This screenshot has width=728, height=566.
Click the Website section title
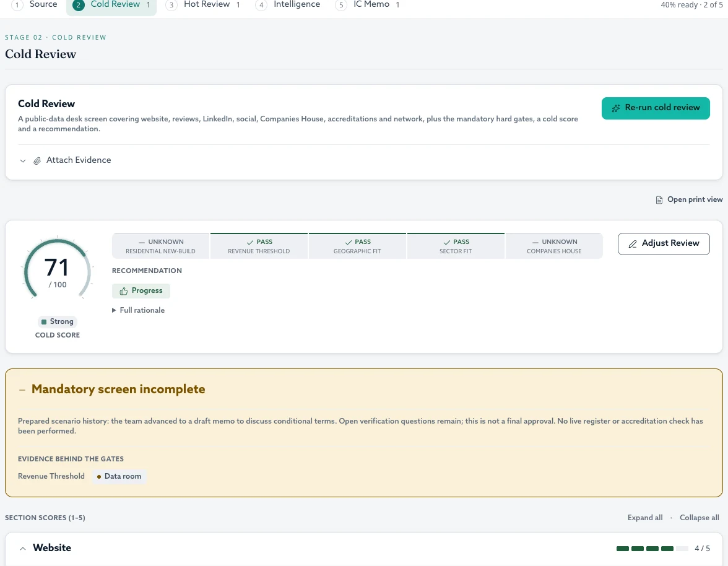click(x=52, y=548)
